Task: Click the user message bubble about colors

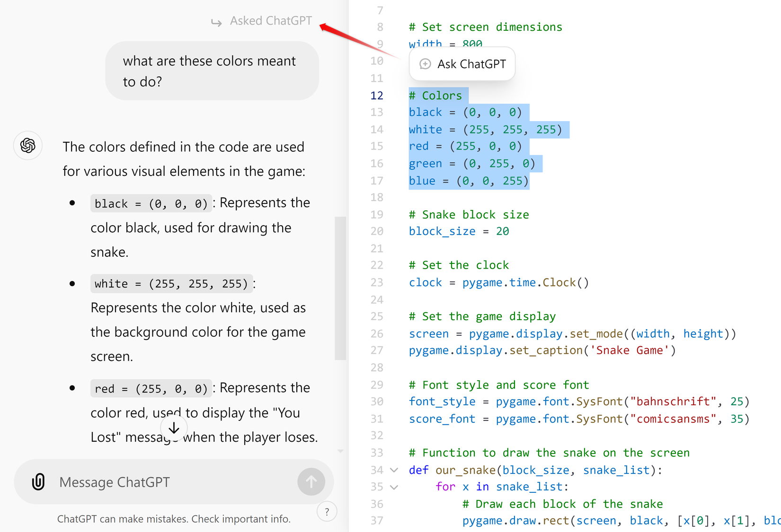Action: coord(212,71)
